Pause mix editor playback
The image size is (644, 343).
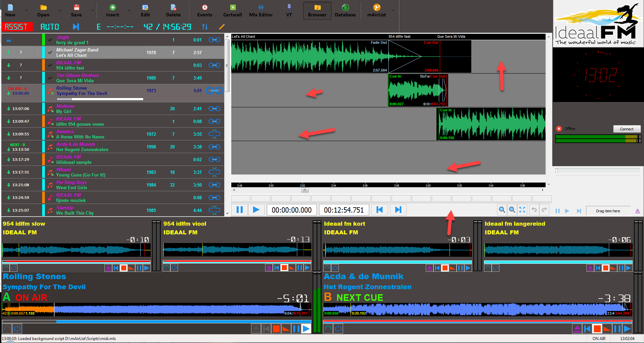coord(240,210)
